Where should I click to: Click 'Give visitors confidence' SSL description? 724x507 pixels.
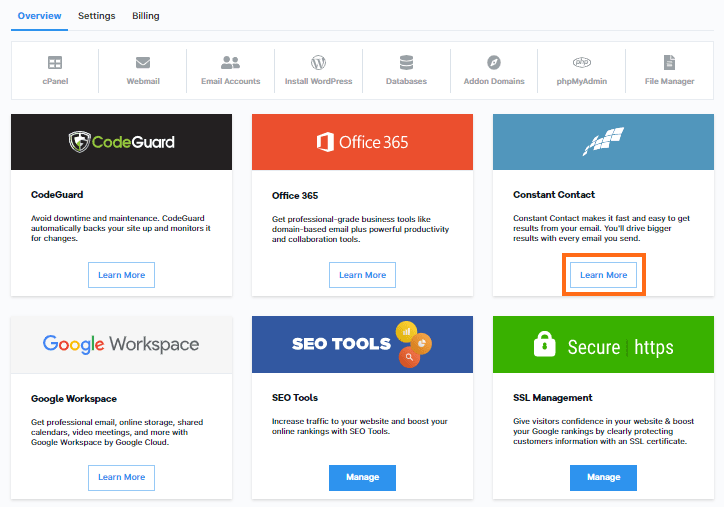pyautogui.click(x=603, y=431)
